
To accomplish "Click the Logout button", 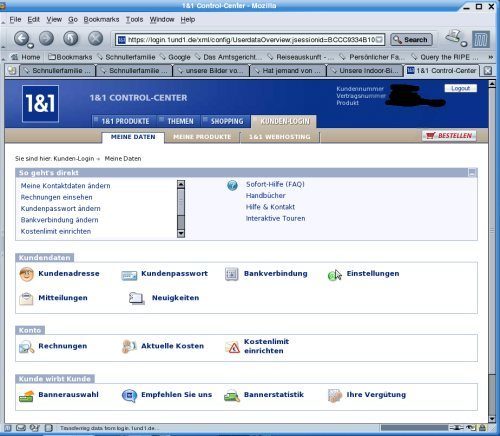I will click(461, 88).
